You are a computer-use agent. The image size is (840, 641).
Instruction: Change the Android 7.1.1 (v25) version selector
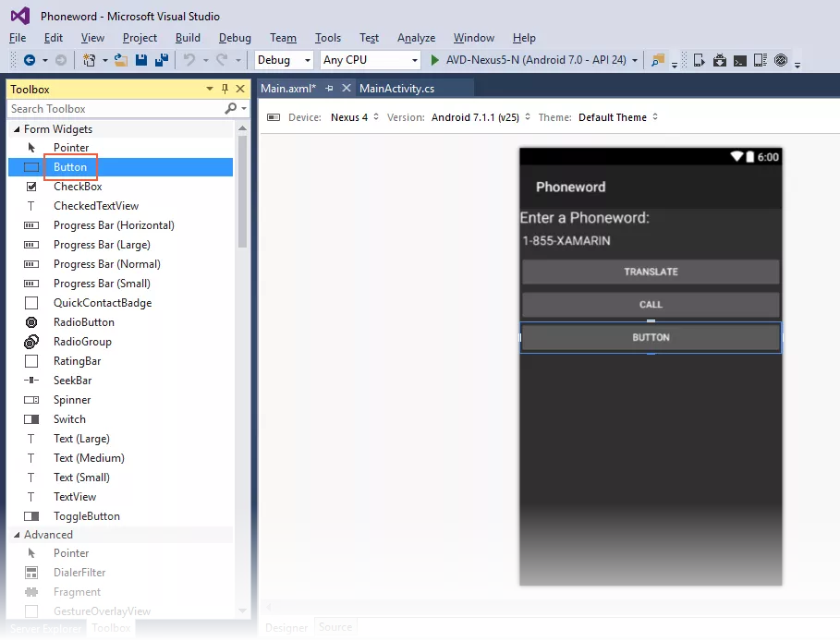[x=481, y=117]
